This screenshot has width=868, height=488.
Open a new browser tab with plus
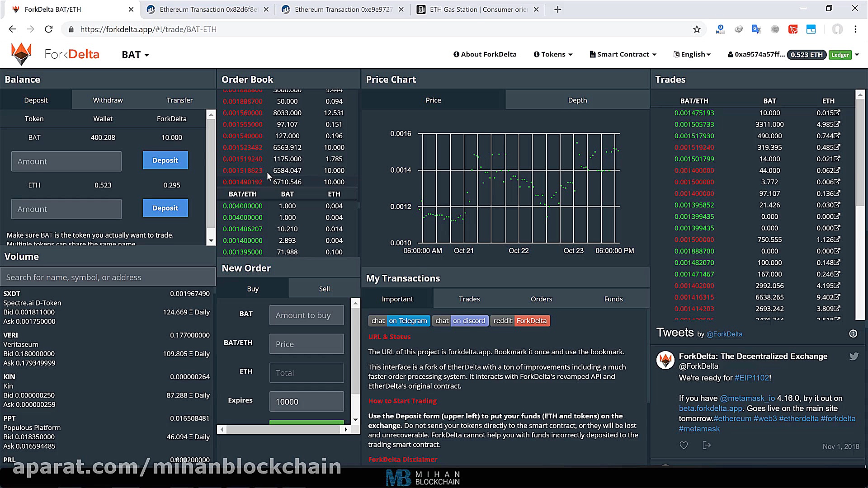[x=557, y=9]
